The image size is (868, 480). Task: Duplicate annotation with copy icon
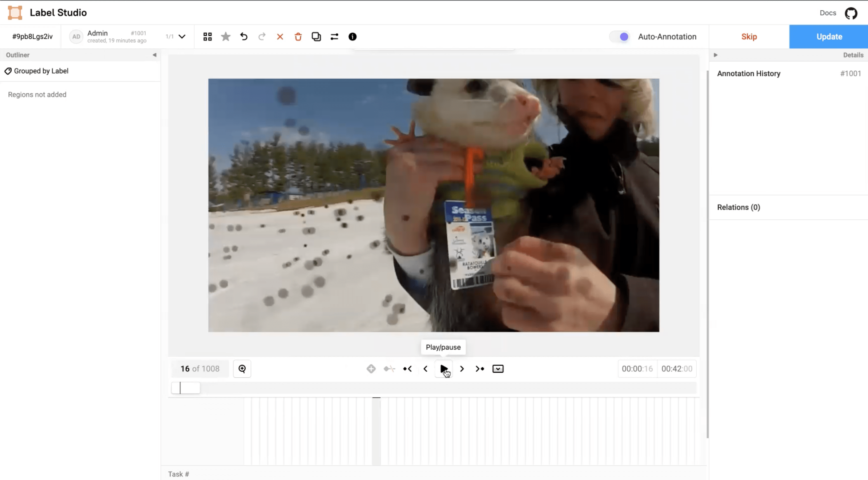point(316,37)
